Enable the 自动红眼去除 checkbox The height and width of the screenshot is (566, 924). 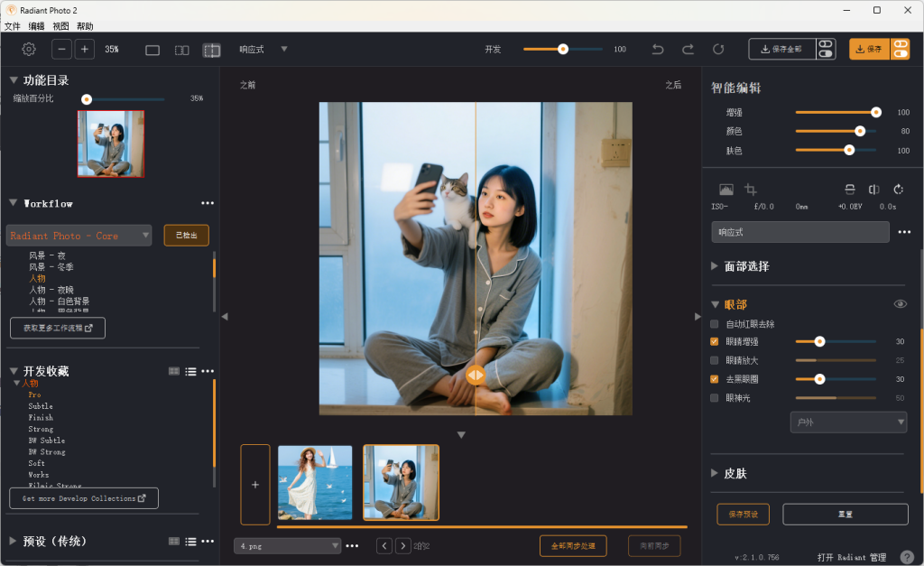pos(715,324)
